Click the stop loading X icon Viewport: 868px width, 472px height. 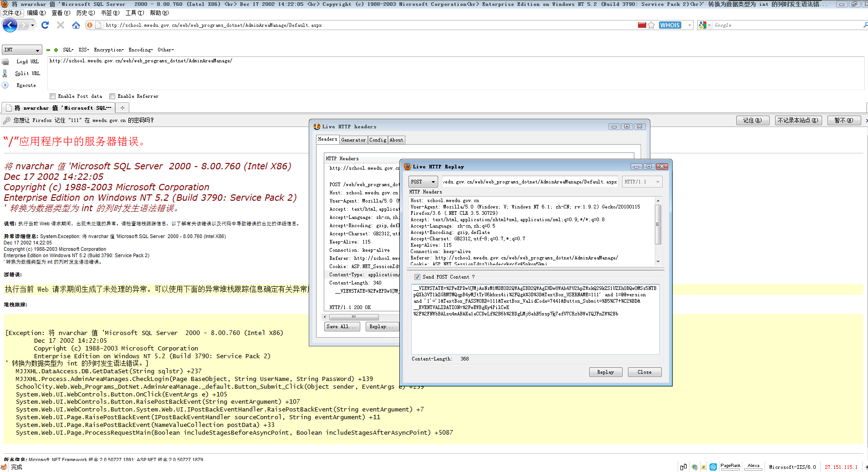(x=60, y=25)
